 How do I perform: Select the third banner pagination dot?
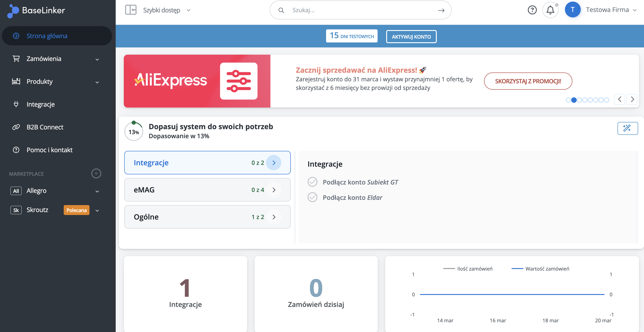coord(579,100)
